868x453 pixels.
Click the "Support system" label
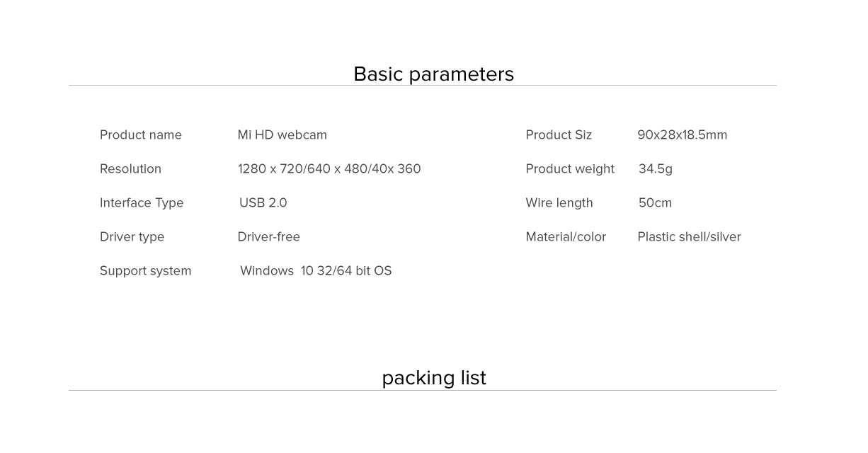pos(145,271)
